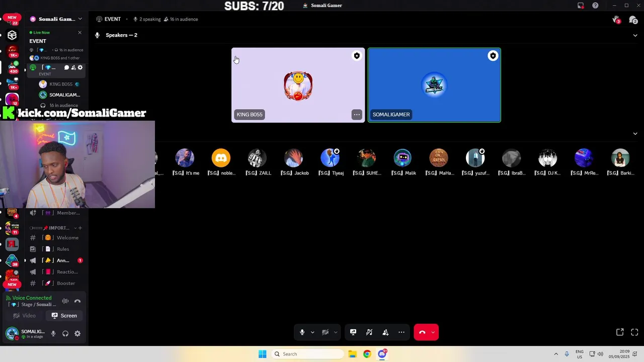Dismiss the Live Now event banner
Screen dimensions: 644x362
tap(79, 33)
